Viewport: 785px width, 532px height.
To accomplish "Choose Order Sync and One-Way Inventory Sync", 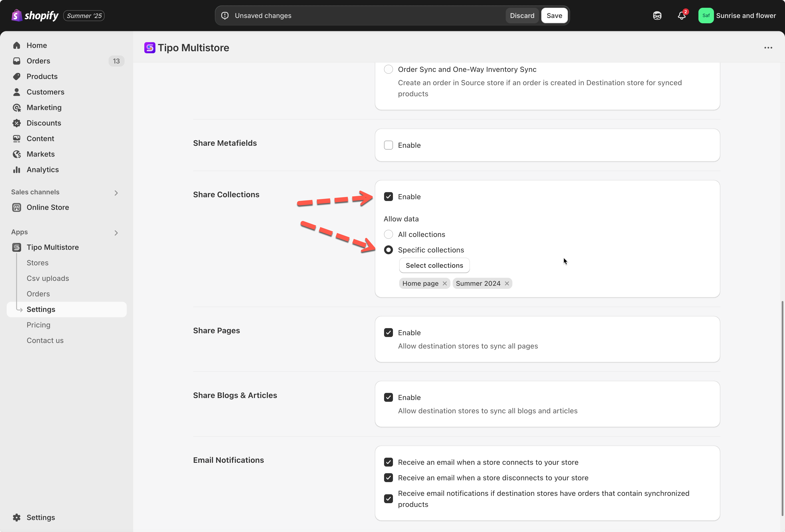I will pos(388,69).
